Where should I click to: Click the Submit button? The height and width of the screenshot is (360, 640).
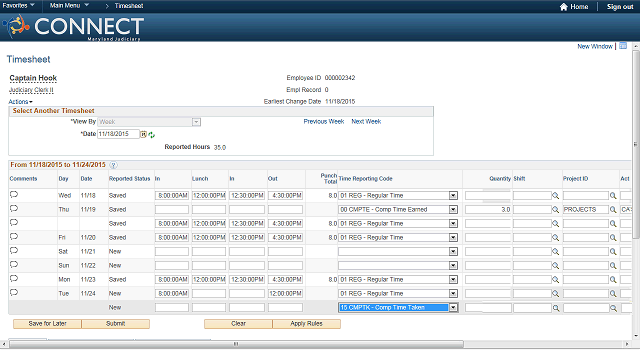[116, 324]
